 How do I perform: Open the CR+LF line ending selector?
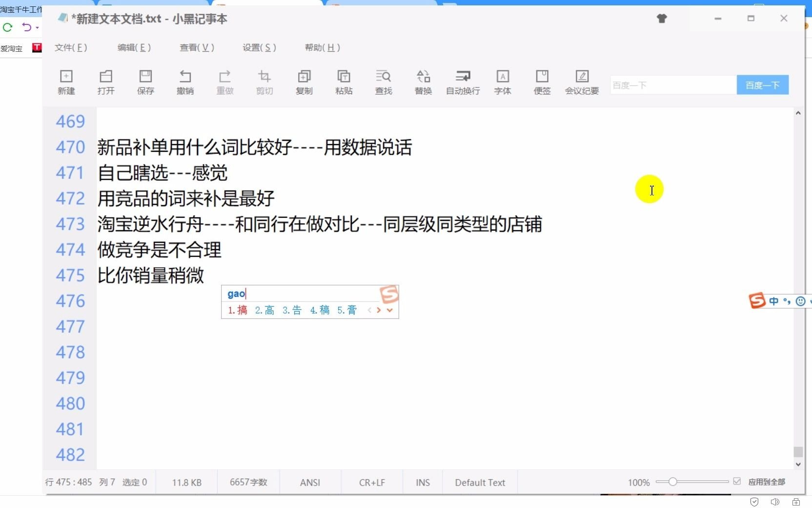pos(372,483)
